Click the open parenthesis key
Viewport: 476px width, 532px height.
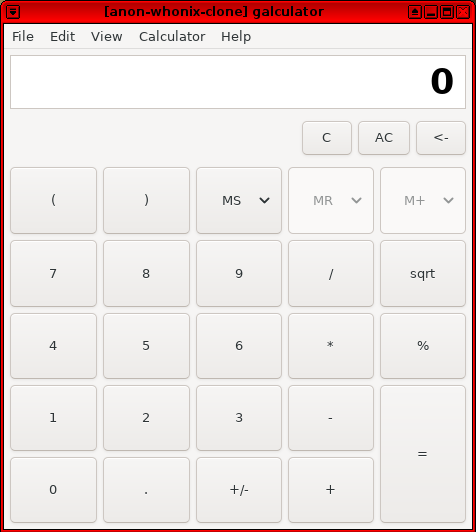click(x=54, y=201)
